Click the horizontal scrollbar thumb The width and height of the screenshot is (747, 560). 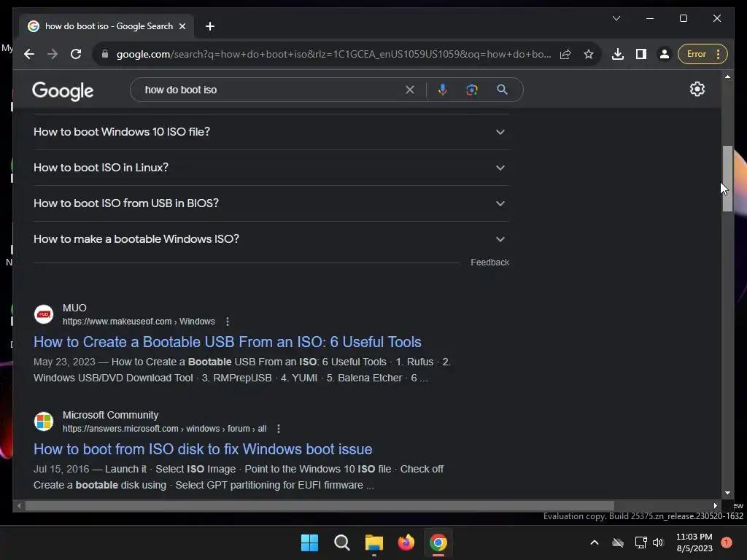pyautogui.click(x=320, y=505)
